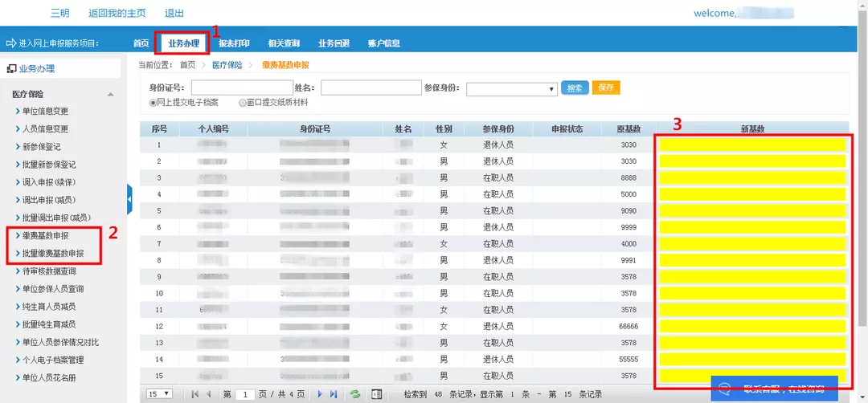The height and width of the screenshot is (403, 868).
Task: Click the green refresh icon in pager
Action: click(354, 394)
